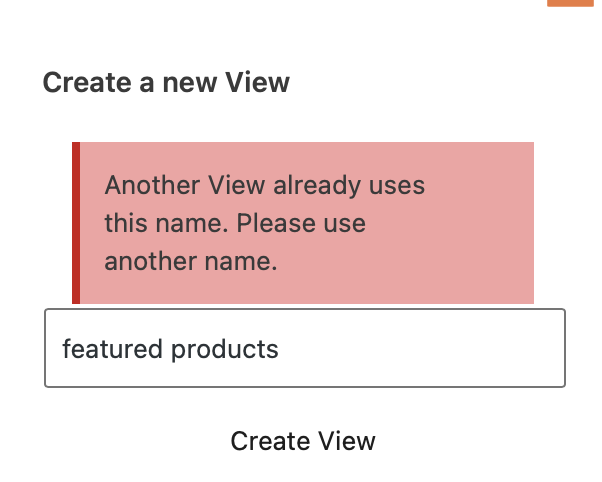Click the 'Create a new View' heading
Screen dimensions: 602x482
(166, 82)
